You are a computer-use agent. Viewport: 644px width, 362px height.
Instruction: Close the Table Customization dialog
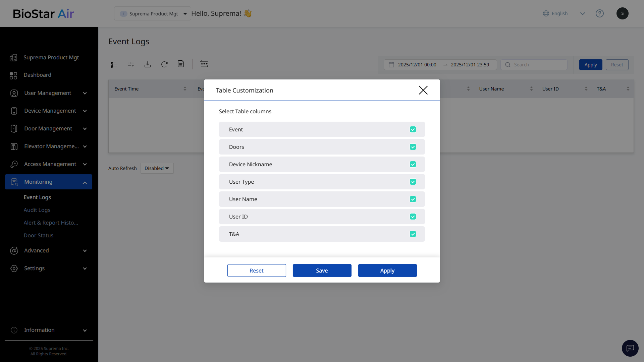(423, 90)
